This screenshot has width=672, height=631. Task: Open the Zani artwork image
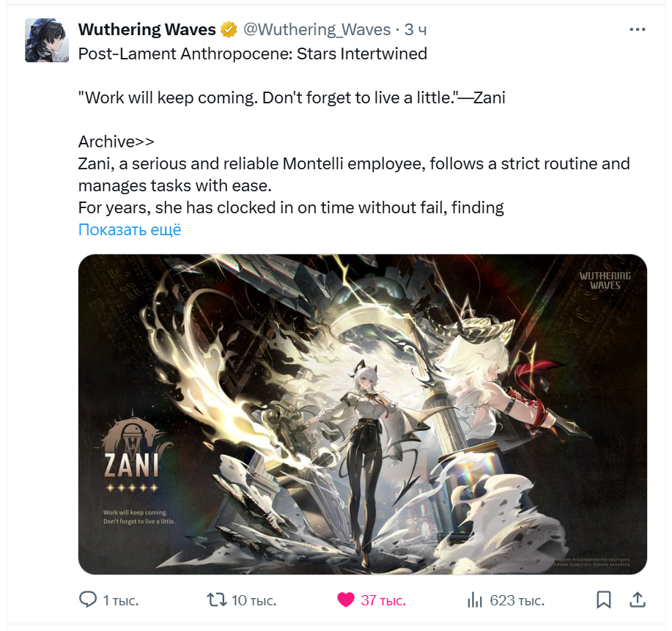[x=363, y=414]
